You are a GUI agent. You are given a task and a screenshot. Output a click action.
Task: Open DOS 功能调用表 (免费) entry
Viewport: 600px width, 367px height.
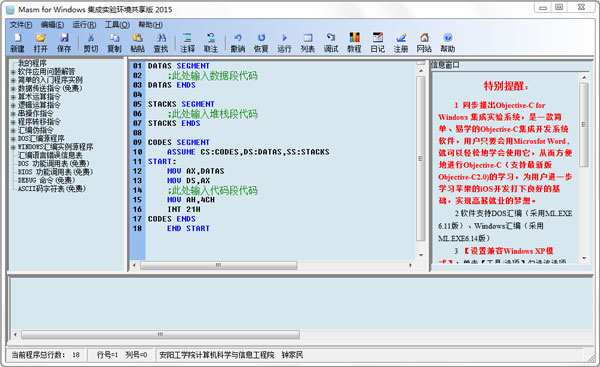54,164
